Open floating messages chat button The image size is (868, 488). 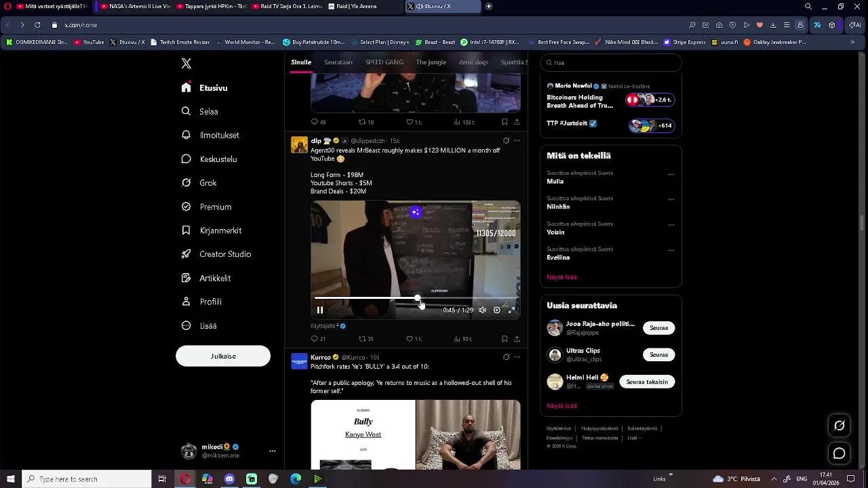839,453
